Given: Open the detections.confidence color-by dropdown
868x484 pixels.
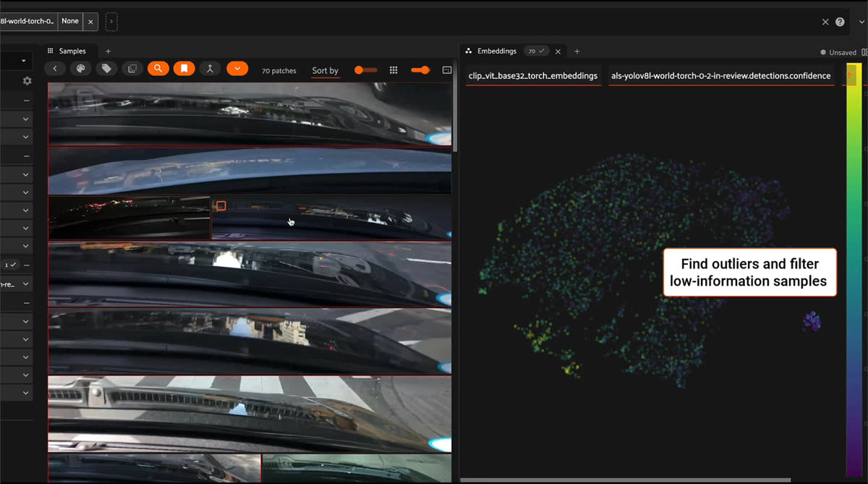Looking at the screenshot, I should (x=721, y=75).
